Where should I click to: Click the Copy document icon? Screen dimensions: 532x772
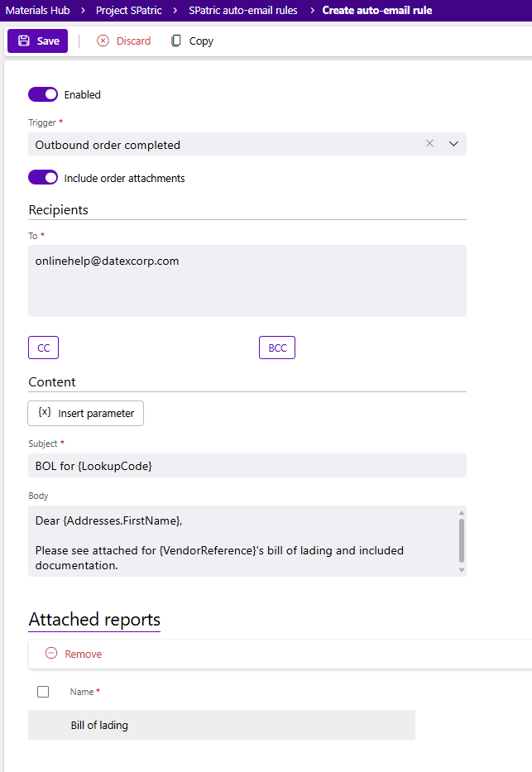176,41
